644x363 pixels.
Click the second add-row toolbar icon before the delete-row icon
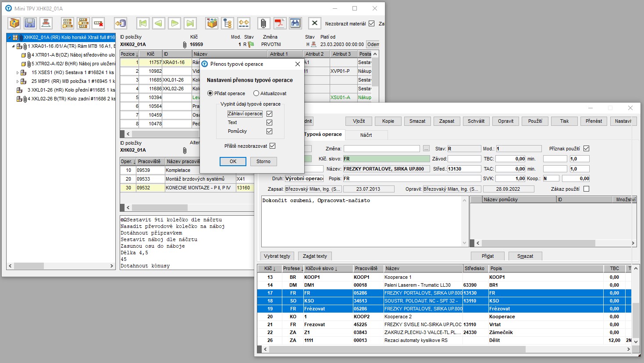(x=83, y=23)
